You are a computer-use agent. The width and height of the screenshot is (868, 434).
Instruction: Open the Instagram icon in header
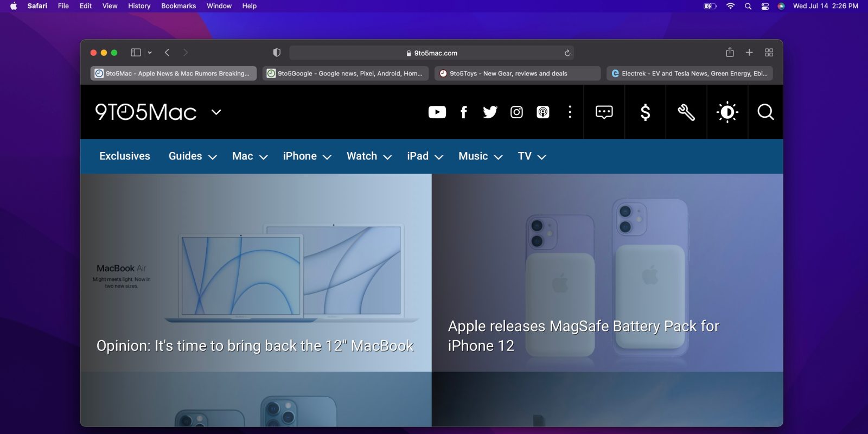coord(516,112)
